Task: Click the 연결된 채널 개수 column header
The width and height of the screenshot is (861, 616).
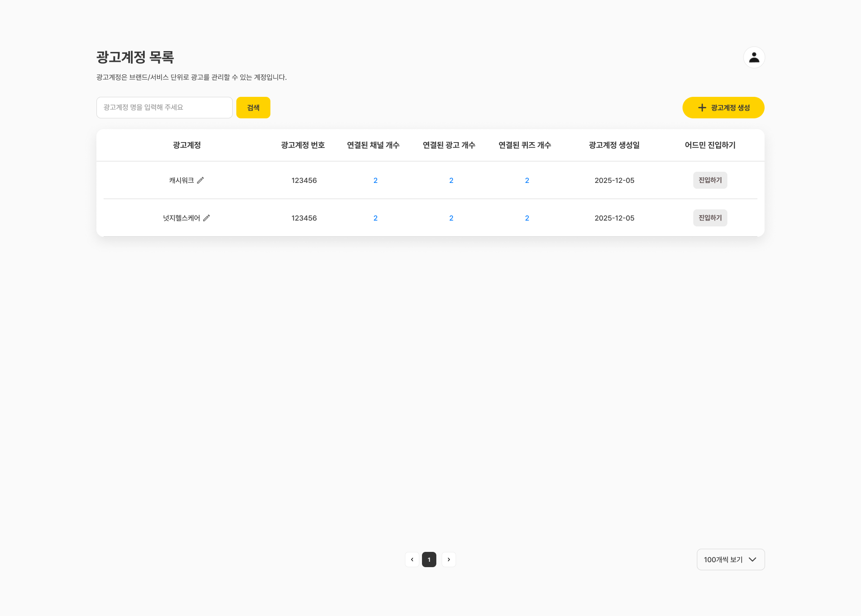Action: 373,145
